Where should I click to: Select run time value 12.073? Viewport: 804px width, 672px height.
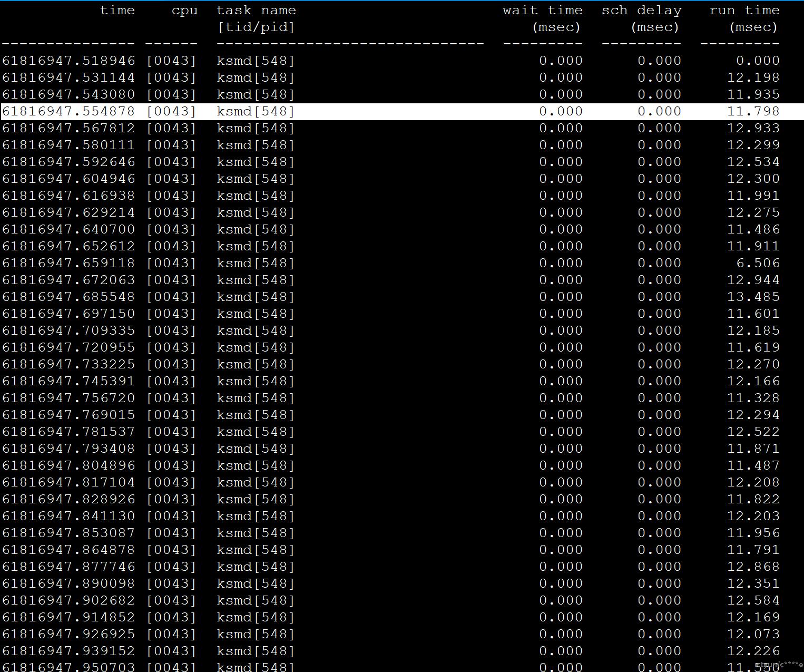pos(753,634)
